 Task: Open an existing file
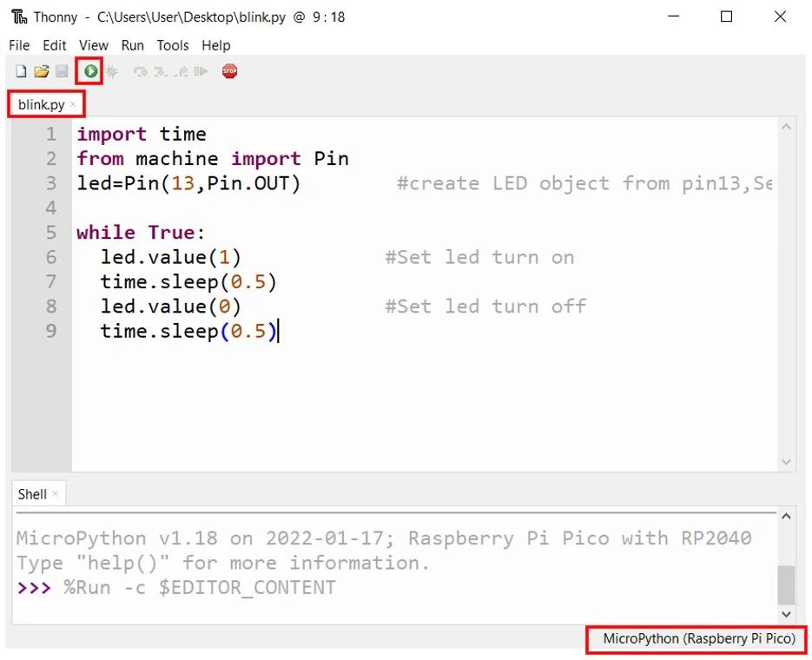(40, 71)
